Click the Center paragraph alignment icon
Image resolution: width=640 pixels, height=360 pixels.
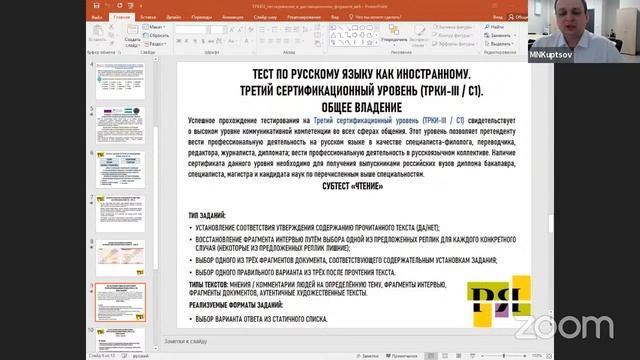[x=271, y=41]
